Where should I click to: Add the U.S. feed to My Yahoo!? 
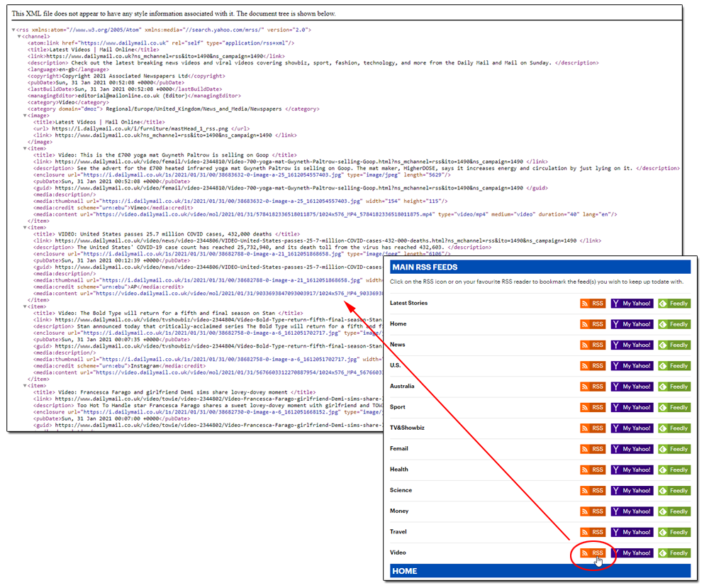point(632,366)
